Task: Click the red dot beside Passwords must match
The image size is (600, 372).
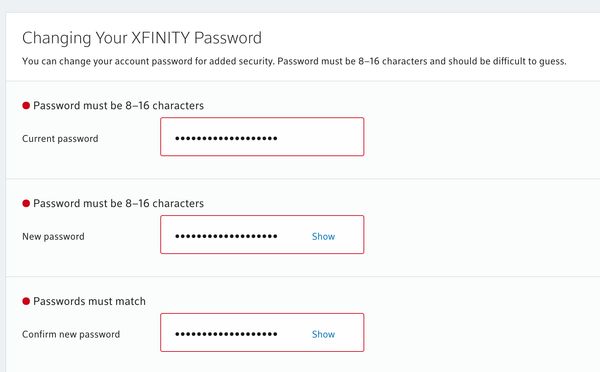Action: coord(26,301)
